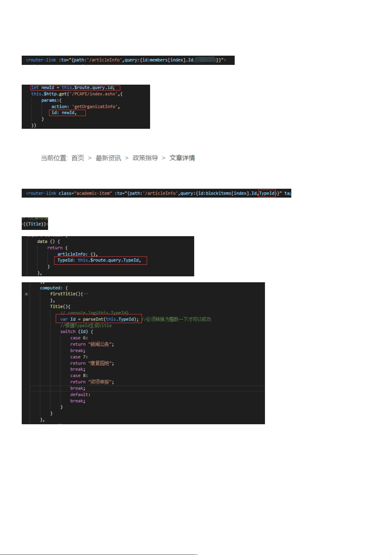The height and width of the screenshot is (555, 392).
Task: Click the 'getOrganizatInfo' action string
Action: point(95,107)
